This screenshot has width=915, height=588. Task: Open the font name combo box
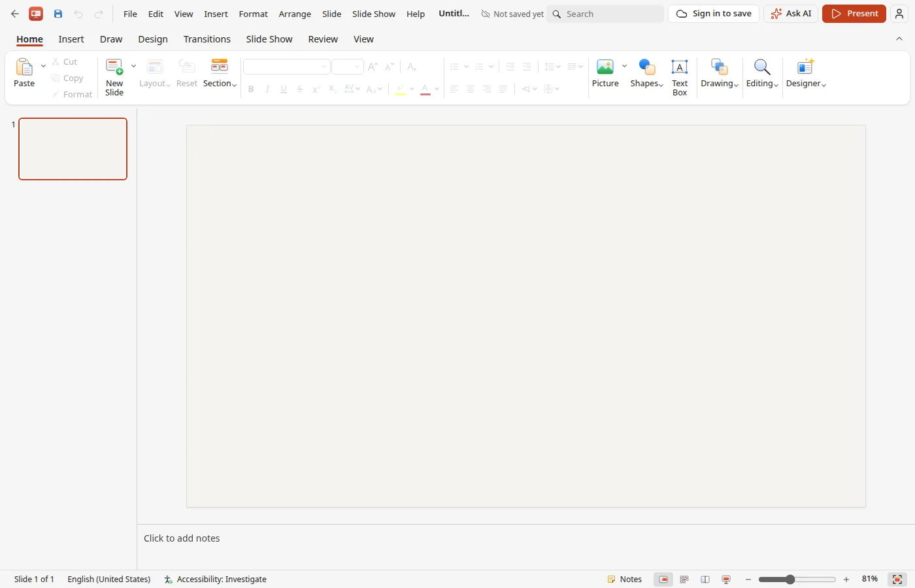click(286, 67)
